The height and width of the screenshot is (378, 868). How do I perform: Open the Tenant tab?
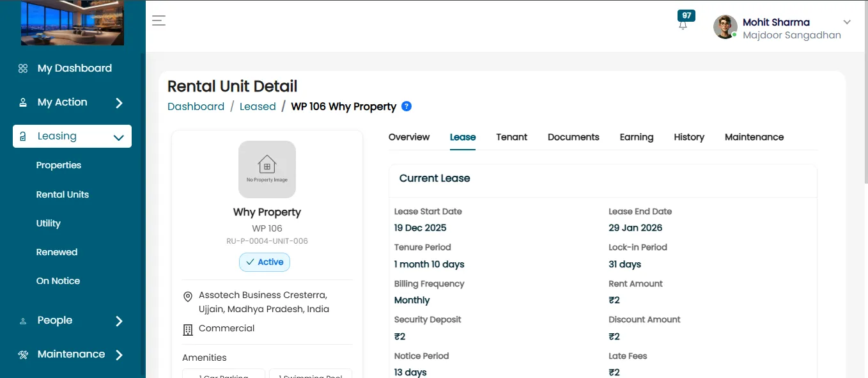(512, 137)
